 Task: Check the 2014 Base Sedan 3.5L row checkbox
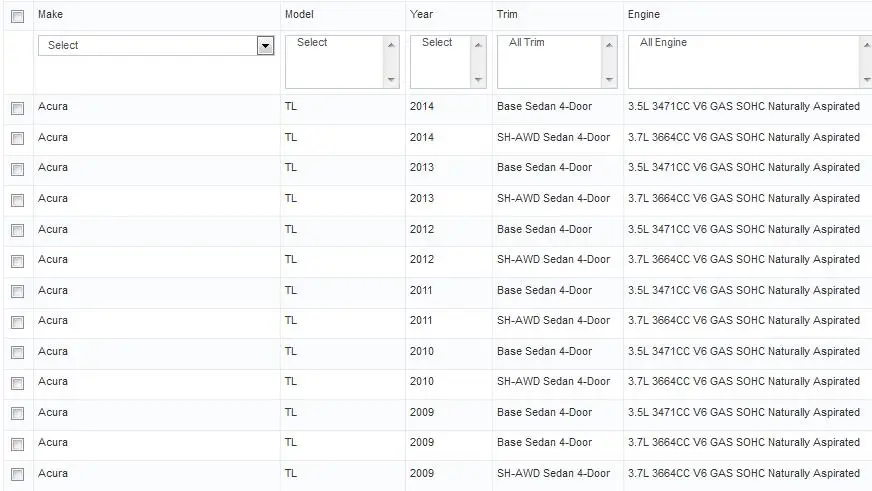click(18, 108)
